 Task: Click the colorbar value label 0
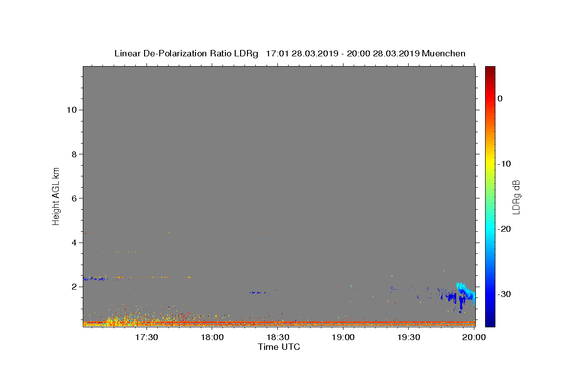(500, 98)
